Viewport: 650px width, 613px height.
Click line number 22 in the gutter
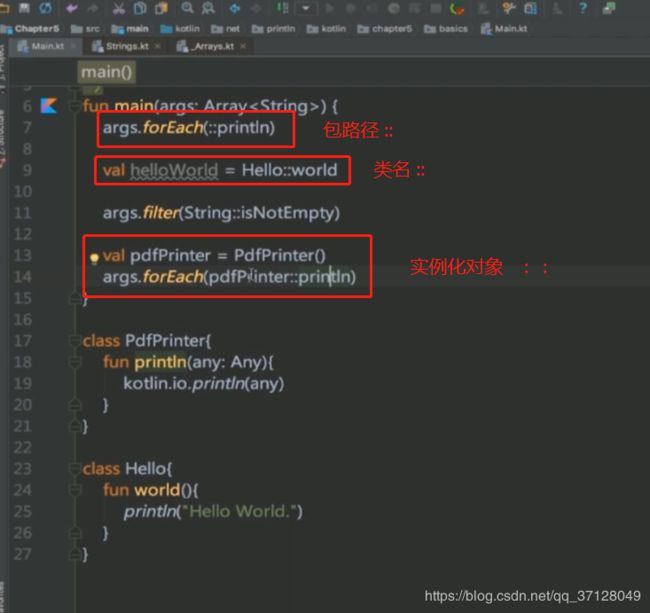(22, 448)
